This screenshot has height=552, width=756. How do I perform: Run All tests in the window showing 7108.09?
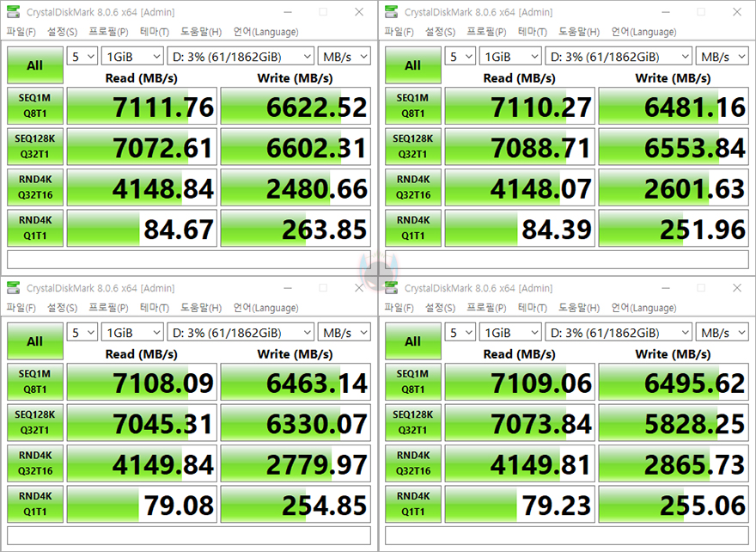click(x=35, y=341)
